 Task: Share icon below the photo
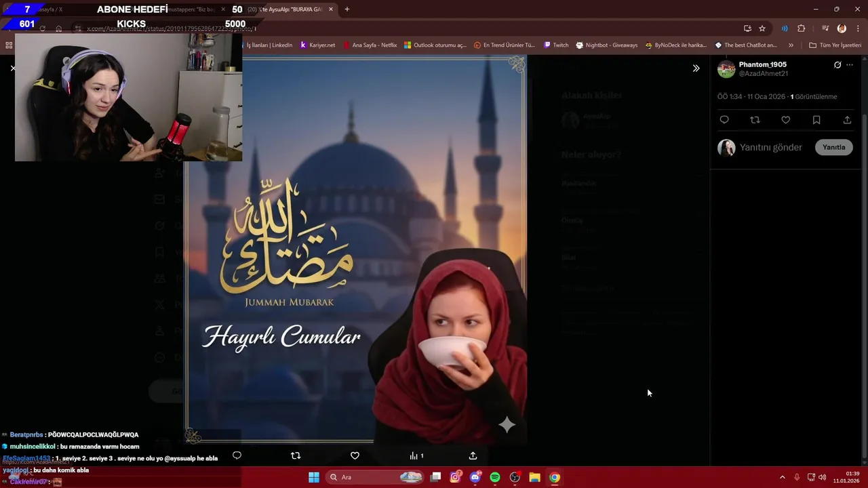[x=473, y=455]
